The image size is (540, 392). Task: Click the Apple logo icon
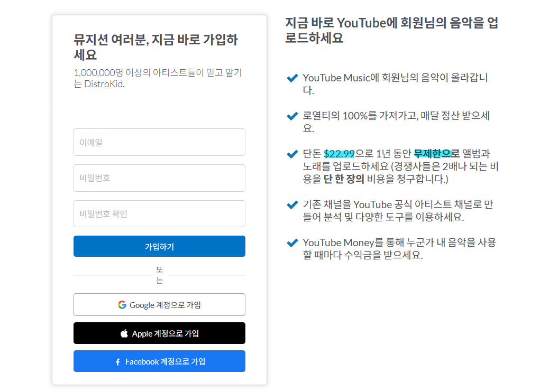[124, 333]
